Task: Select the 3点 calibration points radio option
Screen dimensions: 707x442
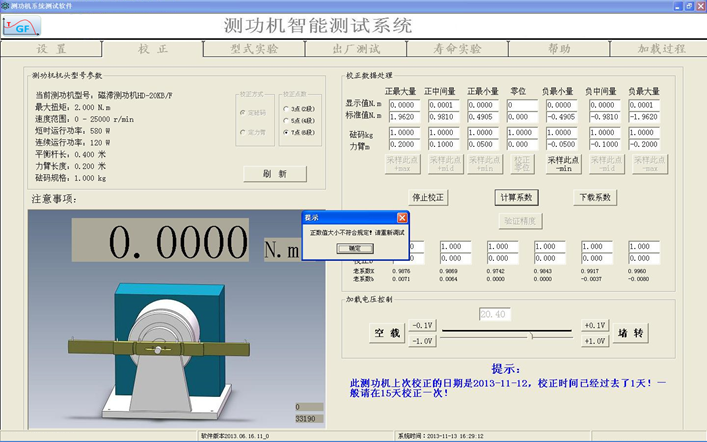Action: (x=285, y=109)
